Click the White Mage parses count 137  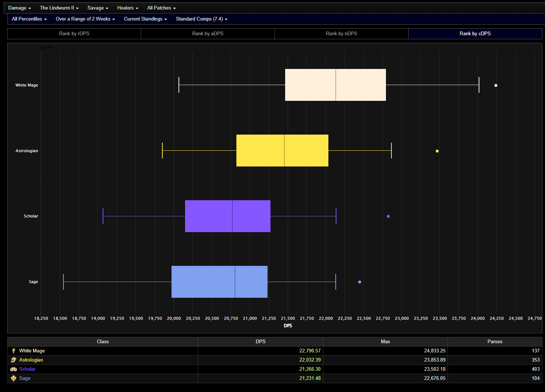point(536,351)
